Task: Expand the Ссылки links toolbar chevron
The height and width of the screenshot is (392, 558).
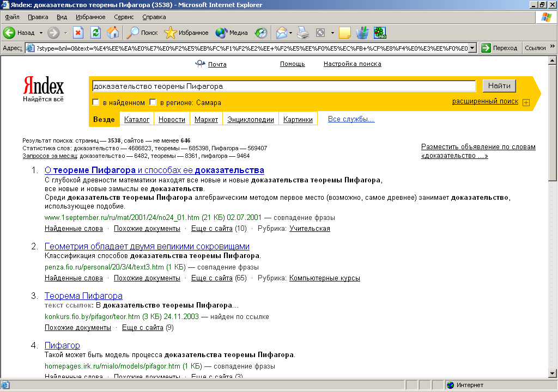Action: click(x=553, y=46)
